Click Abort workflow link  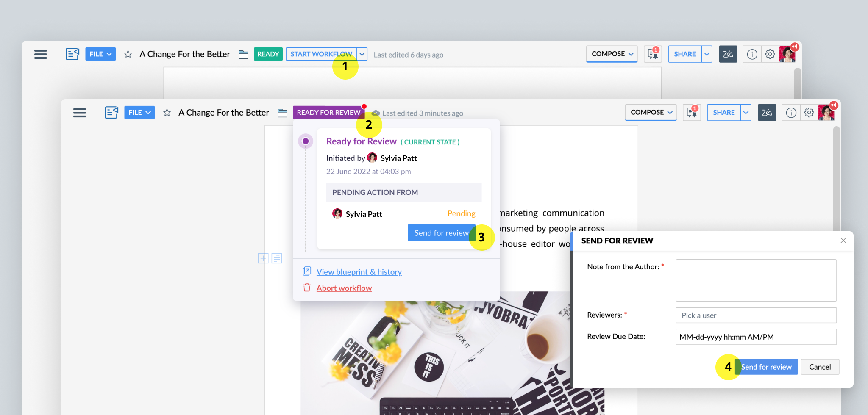pyautogui.click(x=344, y=288)
